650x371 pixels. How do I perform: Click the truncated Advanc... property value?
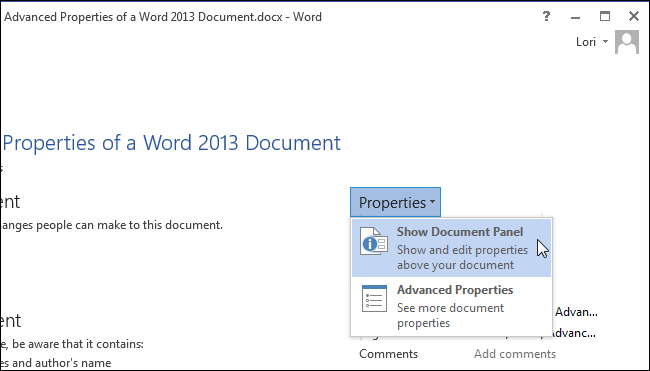(x=574, y=332)
